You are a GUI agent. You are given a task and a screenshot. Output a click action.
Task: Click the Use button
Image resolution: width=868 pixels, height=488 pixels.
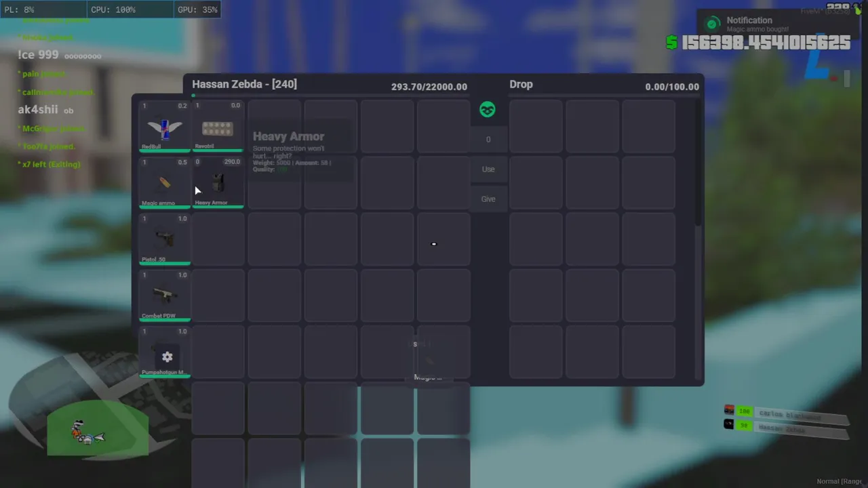[488, 169]
